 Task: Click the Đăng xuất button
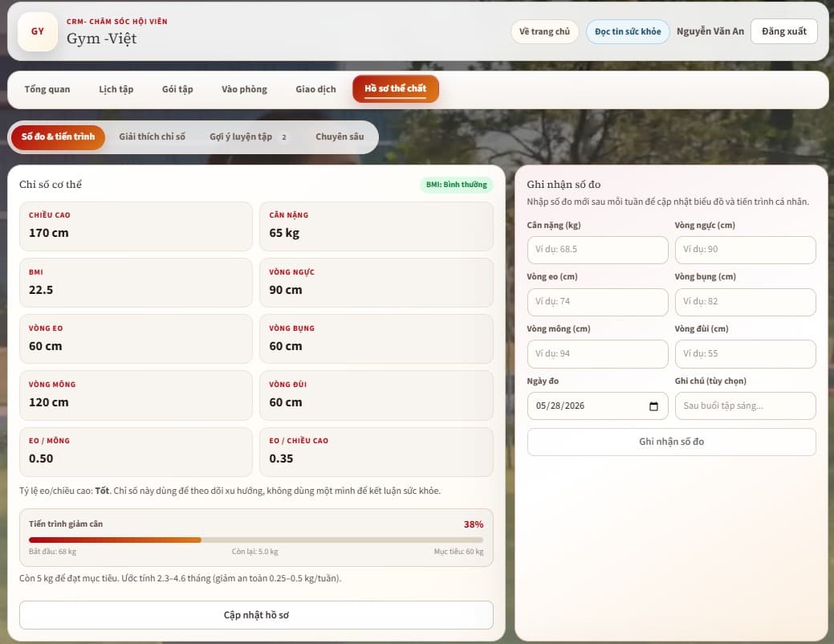(x=784, y=31)
